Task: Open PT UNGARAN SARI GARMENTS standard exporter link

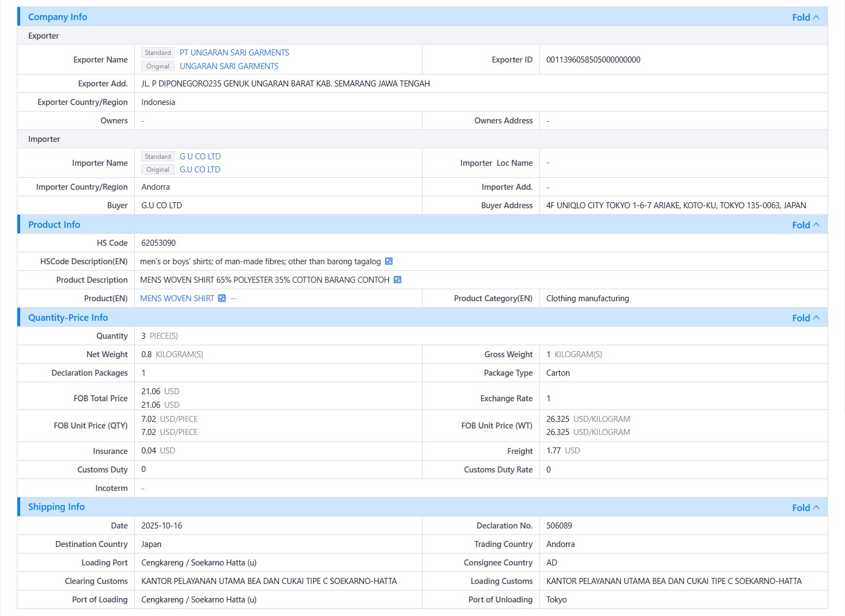Action: pos(234,53)
